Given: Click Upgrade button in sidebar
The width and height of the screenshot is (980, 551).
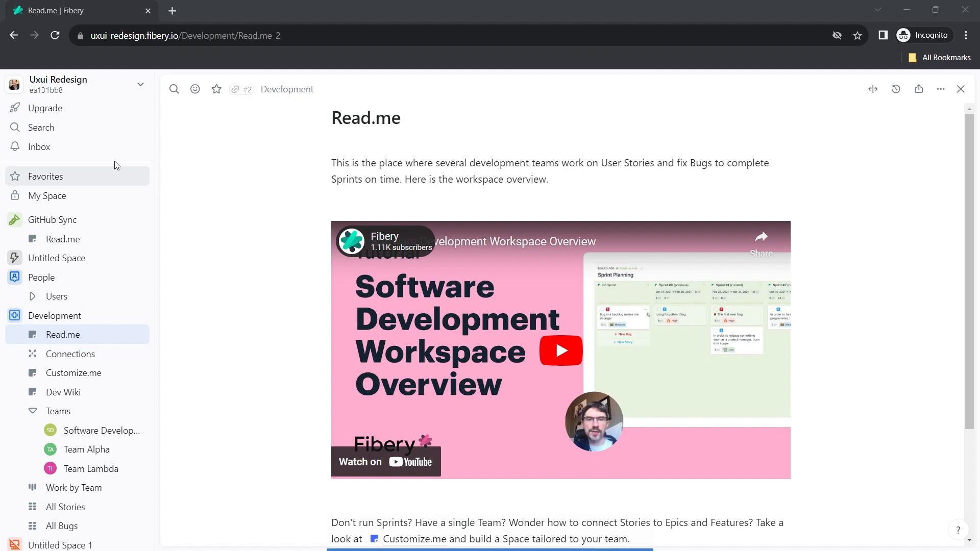Looking at the screenshot, I should (45, 108).
